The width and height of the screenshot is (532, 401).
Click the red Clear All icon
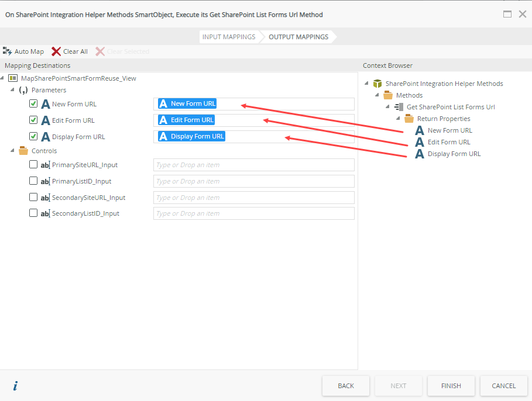tap(56, 51)
